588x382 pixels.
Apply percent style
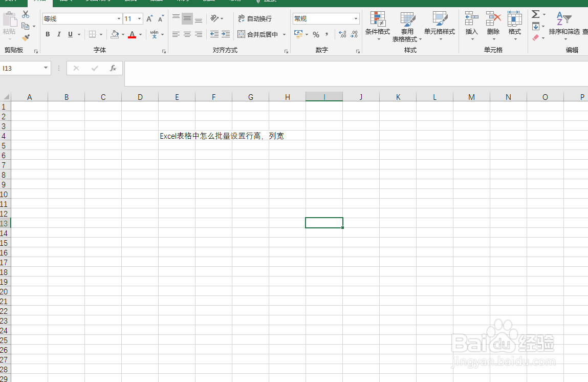(x=316, y=35)
